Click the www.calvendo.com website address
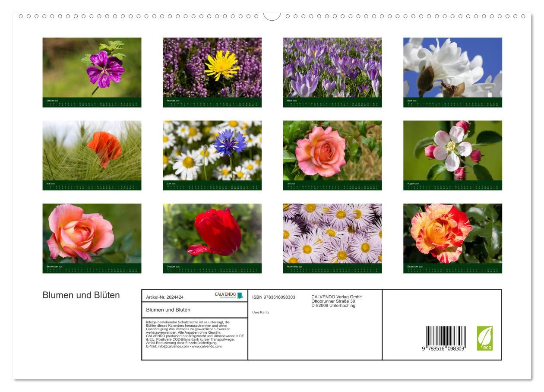The width and height of the screenshot is (544, 392). coord(207,346)
